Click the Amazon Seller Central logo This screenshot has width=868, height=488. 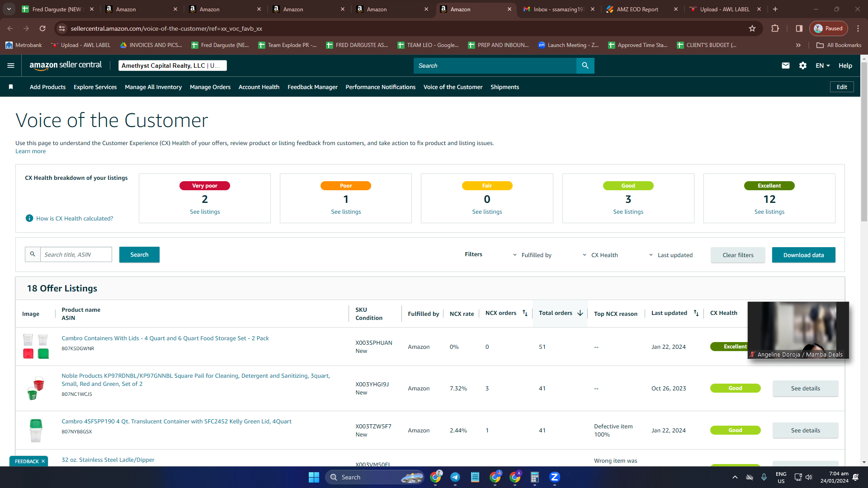pyautogui.click(x=66, y=66)
